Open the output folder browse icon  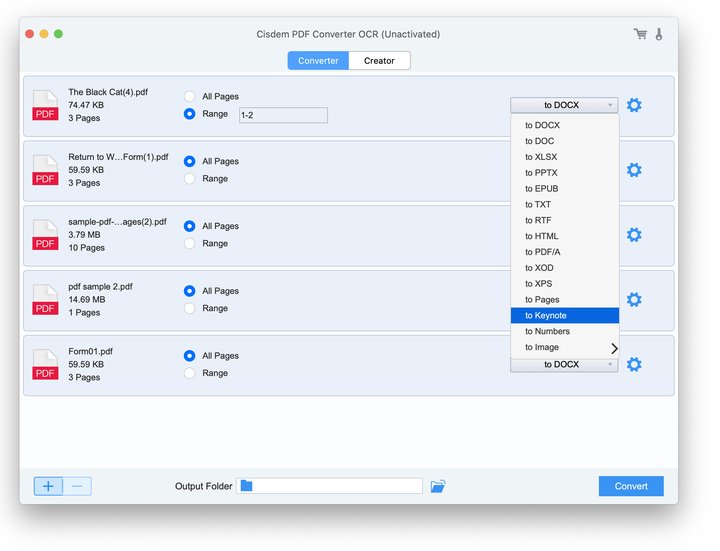coord(438,486)
